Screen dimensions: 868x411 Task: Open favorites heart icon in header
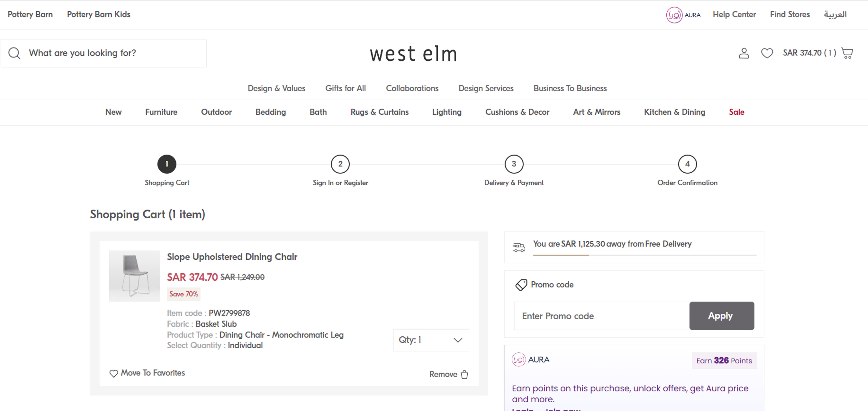coord(767,53)
